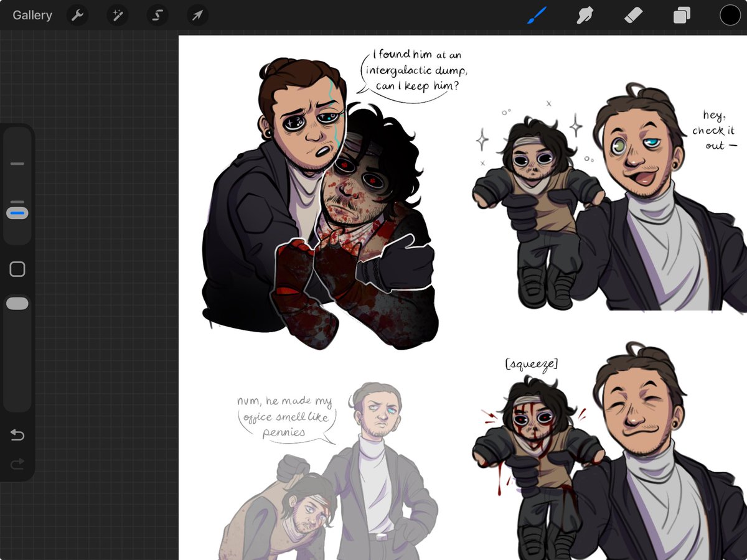
Task: Open the Selection tool
Action: [x=157, y=15]
